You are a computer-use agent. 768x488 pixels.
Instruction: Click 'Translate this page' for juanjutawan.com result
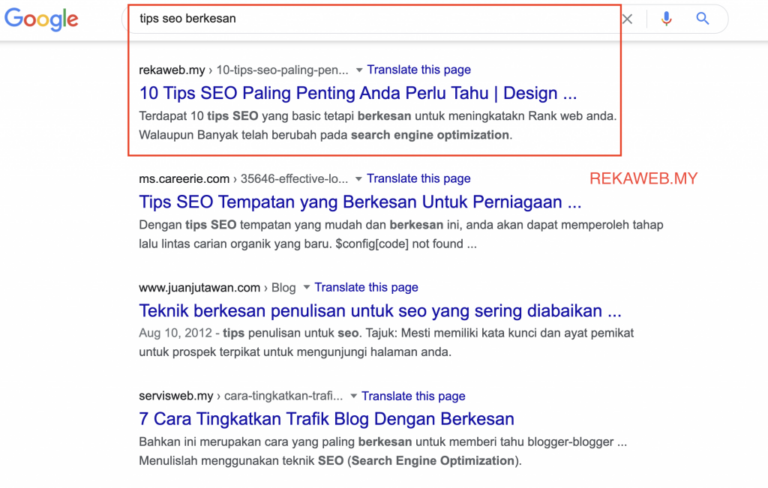tap(366, 287)
